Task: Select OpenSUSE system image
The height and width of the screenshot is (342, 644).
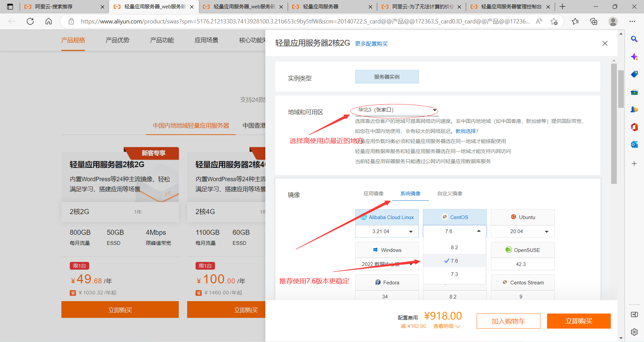Action: click(523, 250)
